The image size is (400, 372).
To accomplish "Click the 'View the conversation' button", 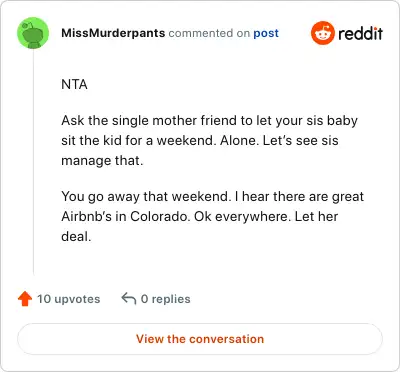I will pyautogui.click(x=200, y=339).
